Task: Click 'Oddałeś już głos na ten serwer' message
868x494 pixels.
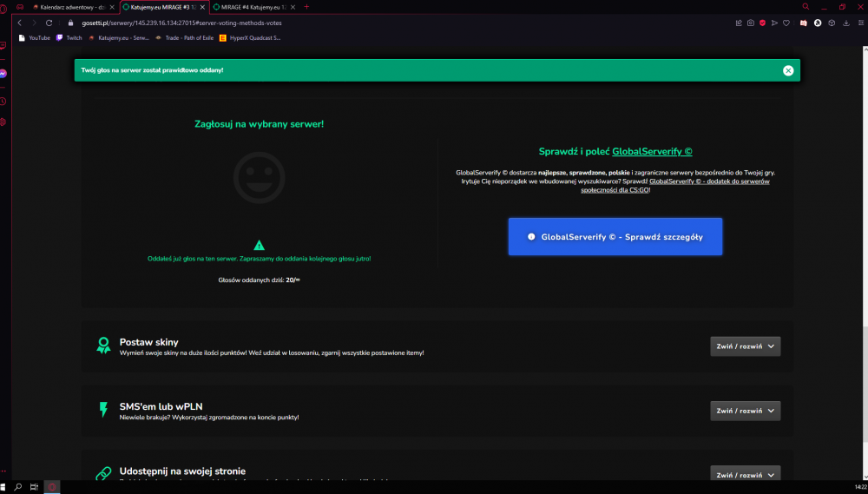Action: click(x=259, y=259)
